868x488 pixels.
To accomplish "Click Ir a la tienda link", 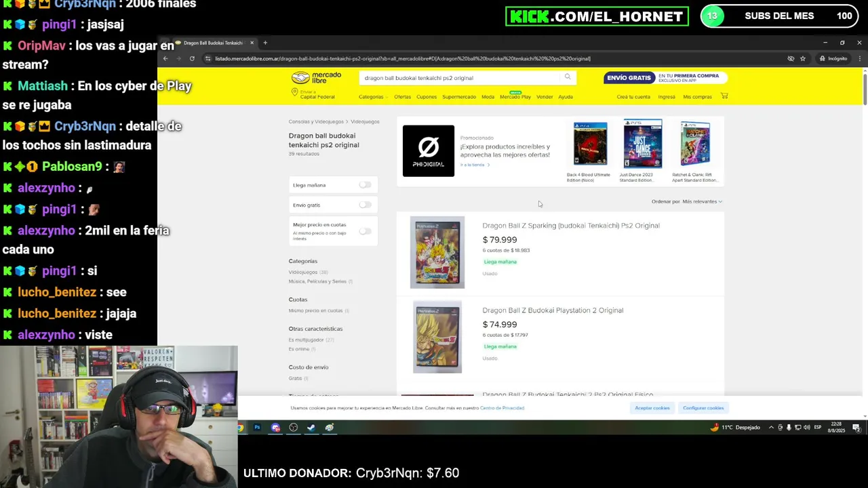I will point(474,165).
